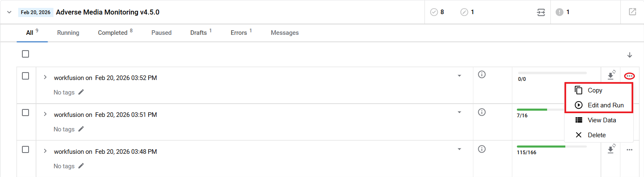
Task: Open dropdown caret on the 03:52 PM run
Action: point(459,76)
